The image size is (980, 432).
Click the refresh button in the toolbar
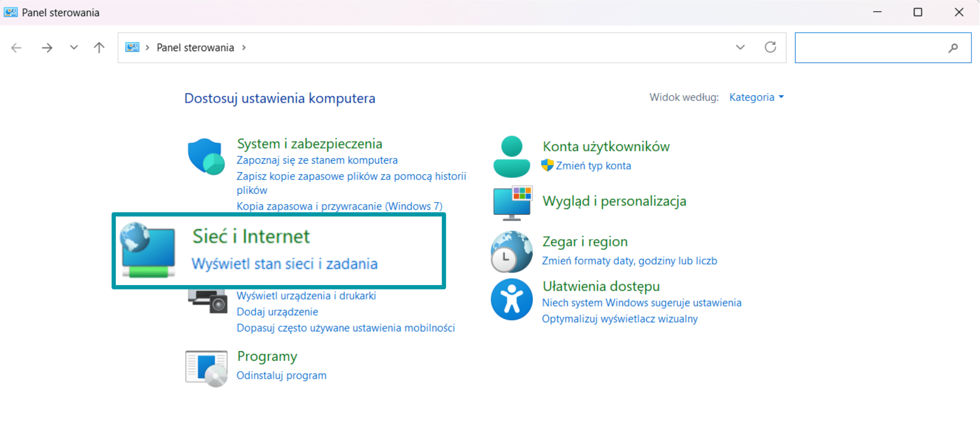770,47
